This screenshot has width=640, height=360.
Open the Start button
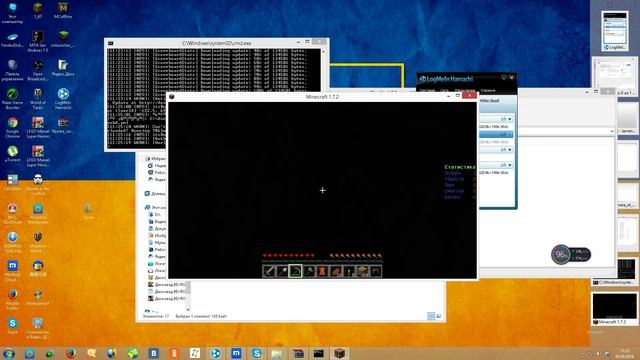9,353
